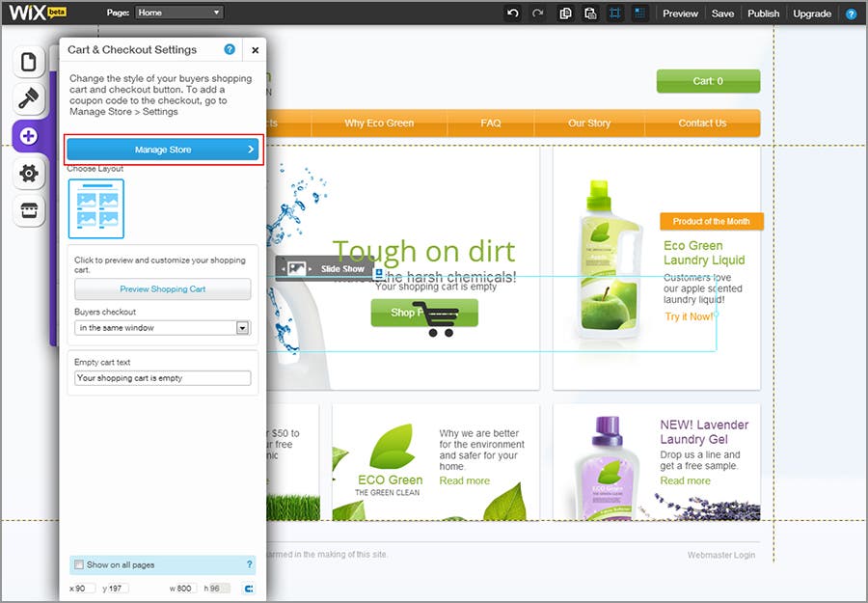Click the Preview Shopping Cart button
Viewport: 868px width, 603px height.
click(163, 289)
